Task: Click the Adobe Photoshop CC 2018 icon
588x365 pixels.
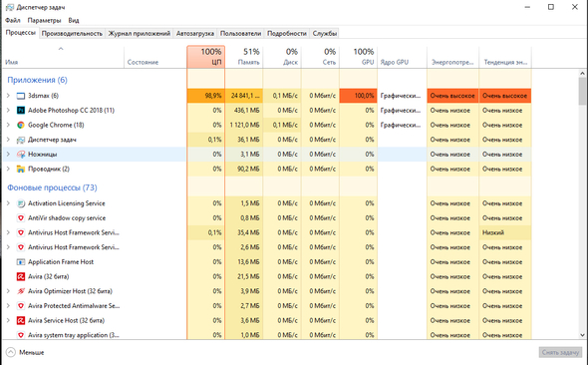Action: [x=21, y=111]
